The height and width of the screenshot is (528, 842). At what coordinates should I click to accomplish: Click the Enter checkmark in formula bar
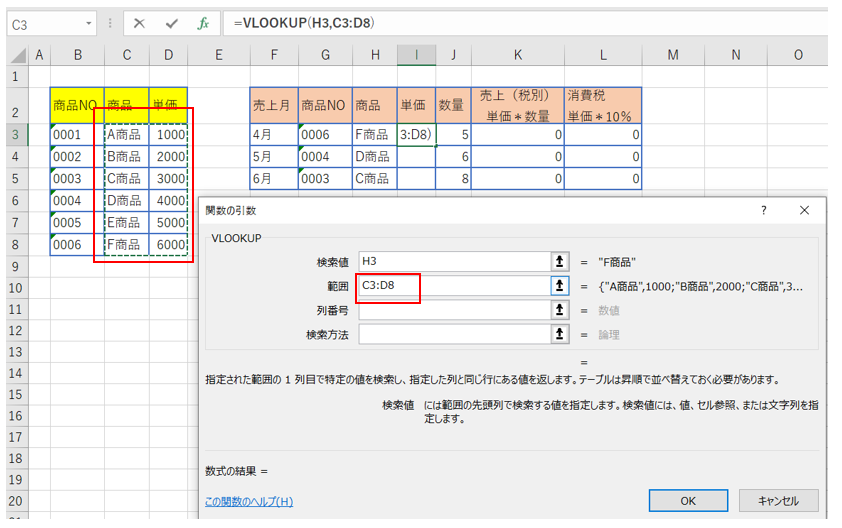pyautogui.click(x=171, y=23)
